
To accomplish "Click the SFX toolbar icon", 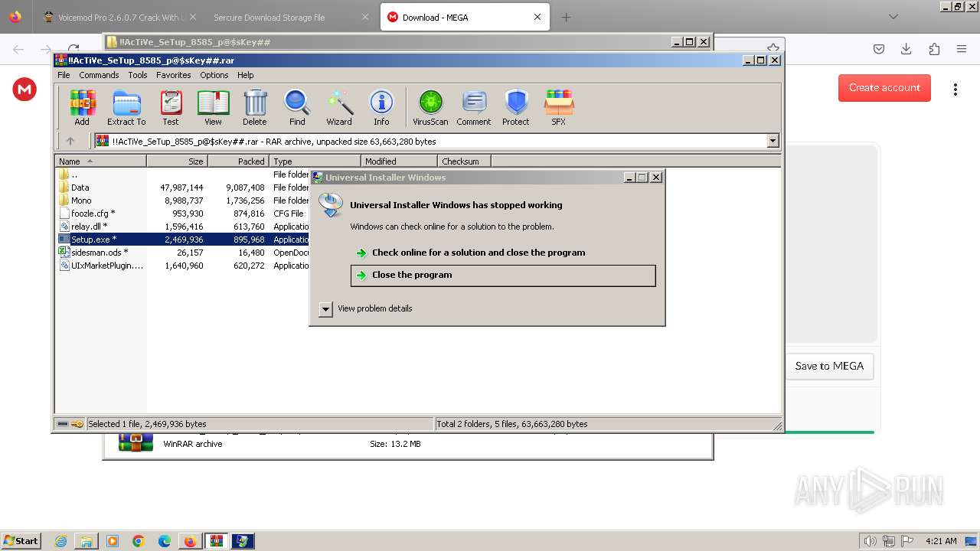I will [559, 107].
